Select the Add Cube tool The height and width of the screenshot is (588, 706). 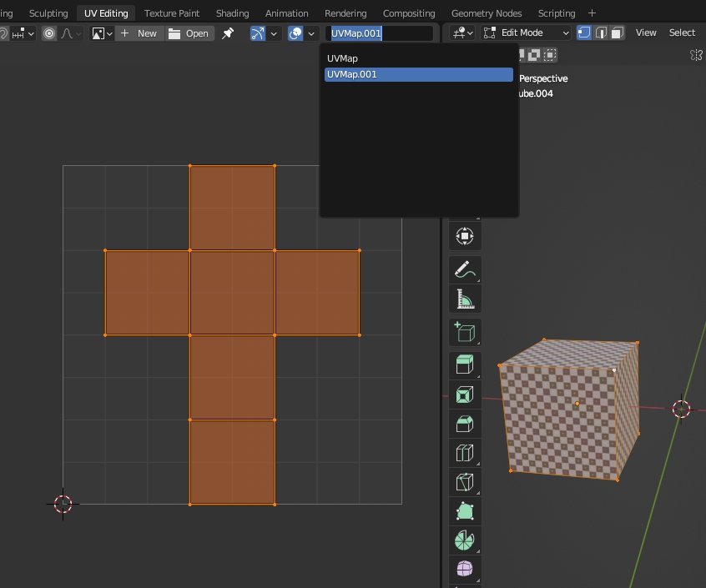click(x=465, y=332)
